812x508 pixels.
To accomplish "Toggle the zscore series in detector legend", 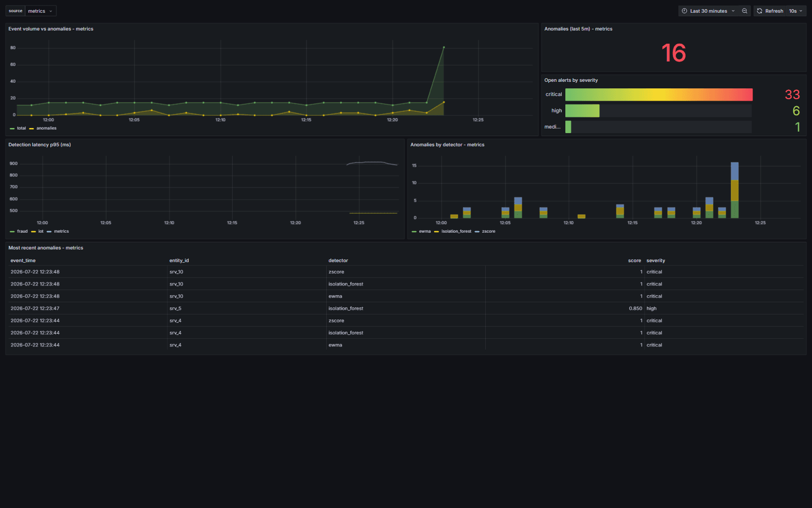I will (488, 231).
